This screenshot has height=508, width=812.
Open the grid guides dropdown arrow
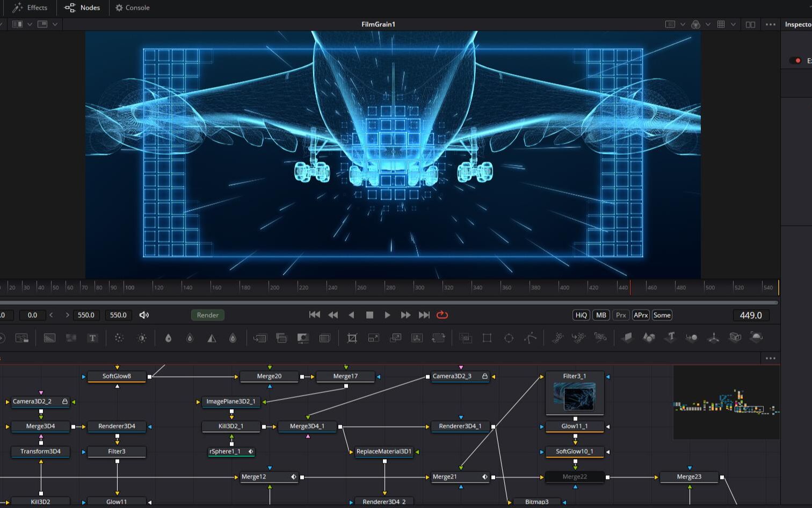(733, 24)
